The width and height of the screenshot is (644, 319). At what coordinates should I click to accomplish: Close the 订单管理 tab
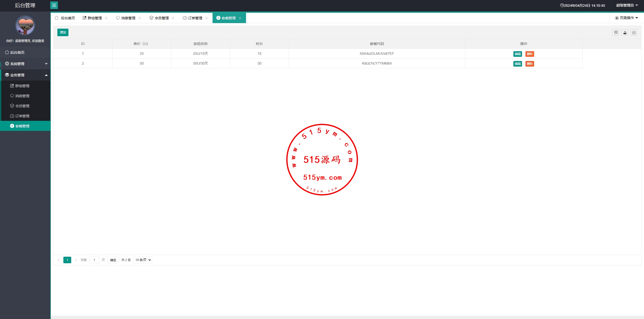(x=207, y=18)
